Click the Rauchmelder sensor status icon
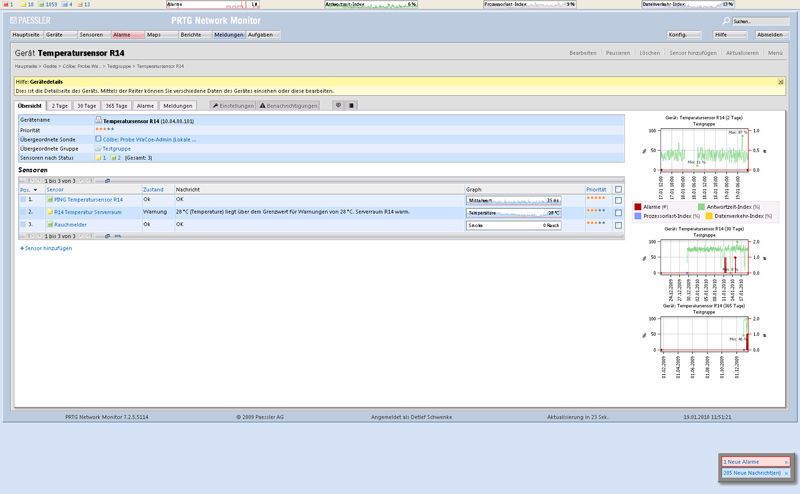This screenshot has height=494, width=800. (50, 225)
